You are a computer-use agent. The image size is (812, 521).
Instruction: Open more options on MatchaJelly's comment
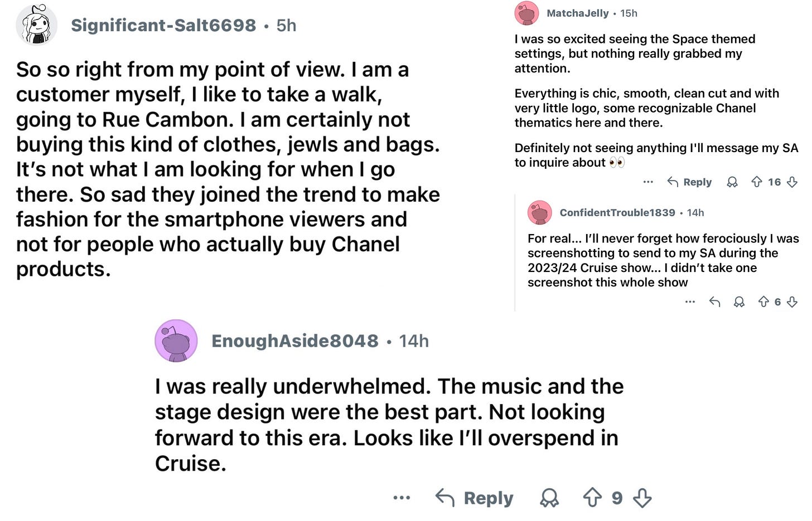click(647, 182)
